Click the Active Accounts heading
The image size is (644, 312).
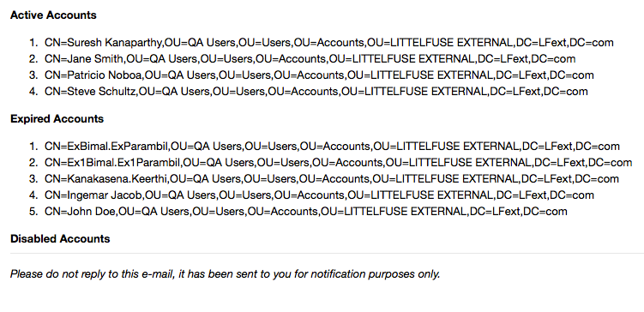pyautogui.click(x=53, y=15)
